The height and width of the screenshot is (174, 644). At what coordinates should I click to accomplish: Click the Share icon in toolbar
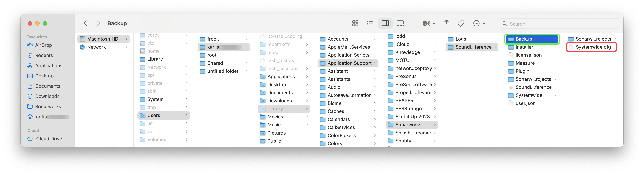click(446, 23)
